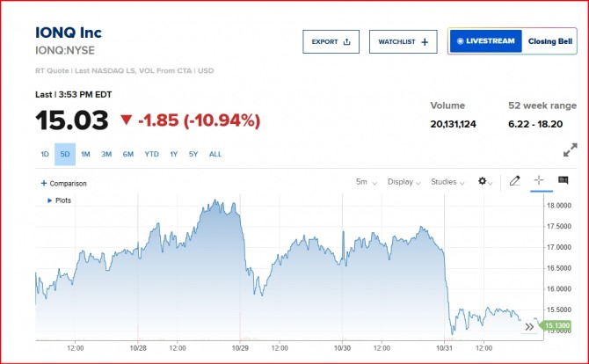This screenshot has height=364, width=589.
Task: Switch chart to the 5Y range
Action: (x=193, y=155)
